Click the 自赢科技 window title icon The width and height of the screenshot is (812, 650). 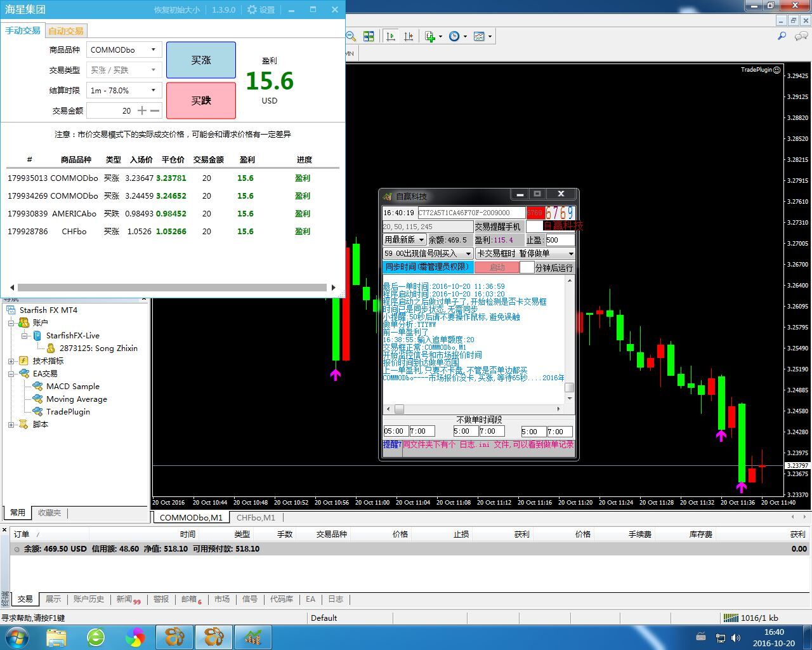point(387,196)
